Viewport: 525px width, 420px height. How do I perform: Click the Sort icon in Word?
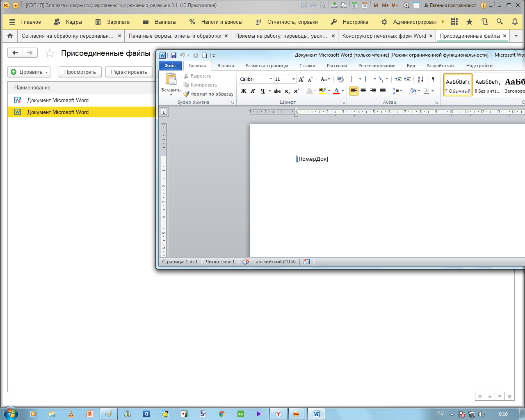click(420, 79)
